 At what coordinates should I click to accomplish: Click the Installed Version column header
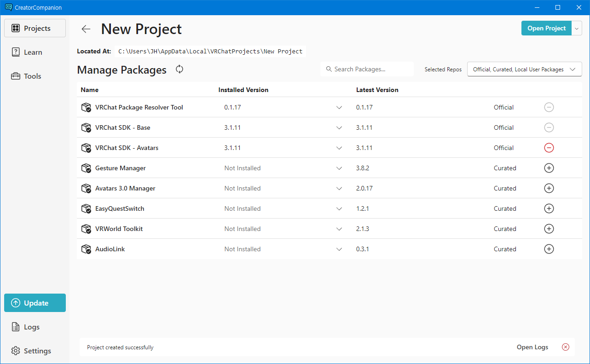pos(243,90)
